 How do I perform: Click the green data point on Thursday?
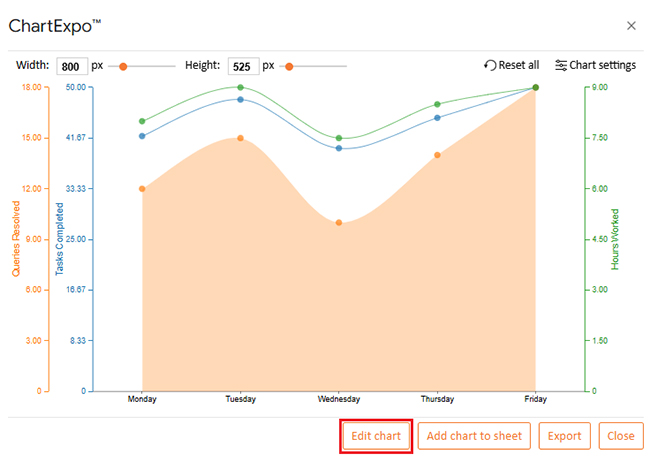tap(437, 104)
